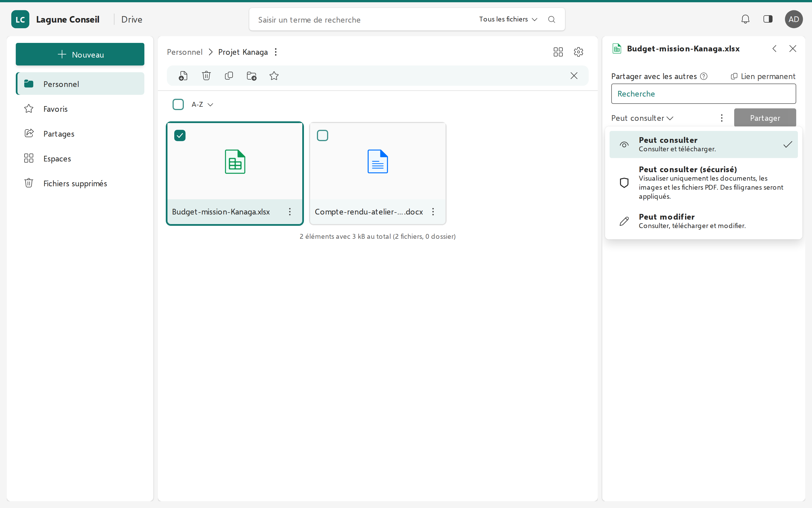Viewport: 812px width, 508px height.
Task: Clear selection with toolbar X icon
Action: (574, 76)
